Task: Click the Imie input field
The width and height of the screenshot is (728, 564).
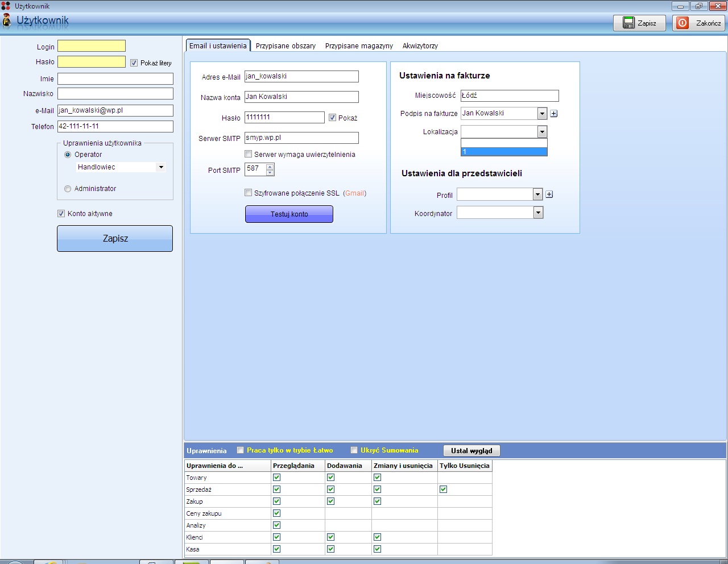Action: (x=115, y=79)
